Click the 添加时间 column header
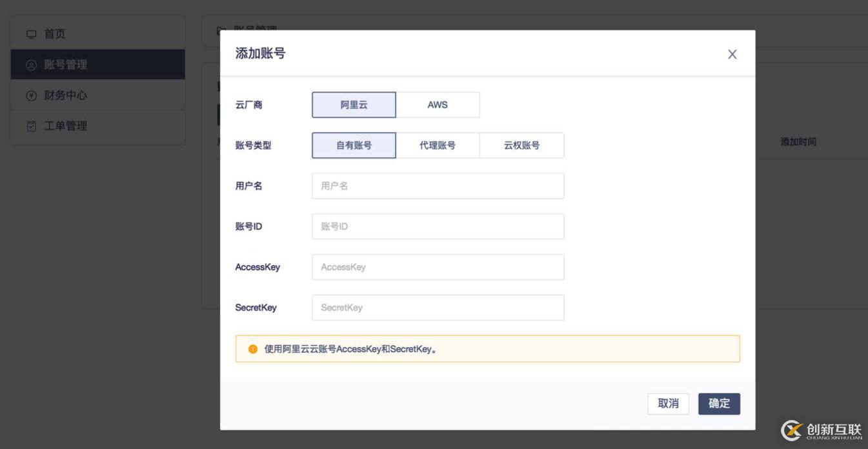 click(798, 142)
